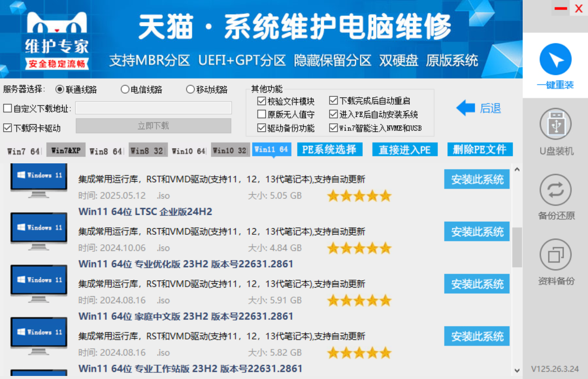Click the date text 2025.05.12
The width and height of the screenshot is (588, 379).
(123, 196)
